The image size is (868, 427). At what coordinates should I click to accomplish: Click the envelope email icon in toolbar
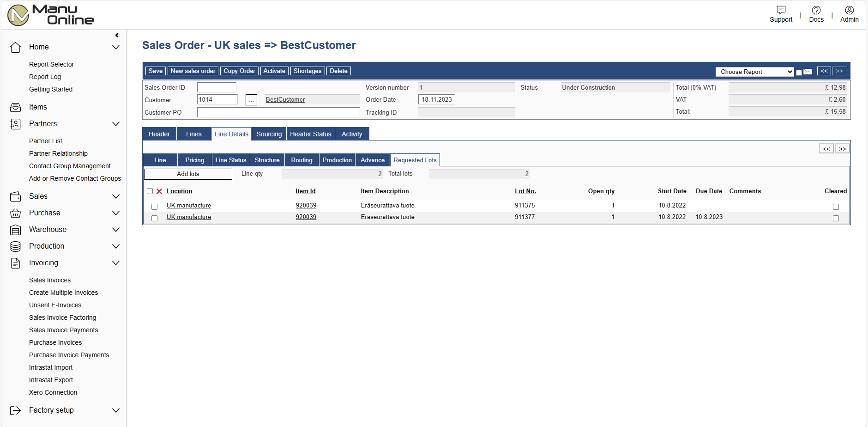(808, 72)
